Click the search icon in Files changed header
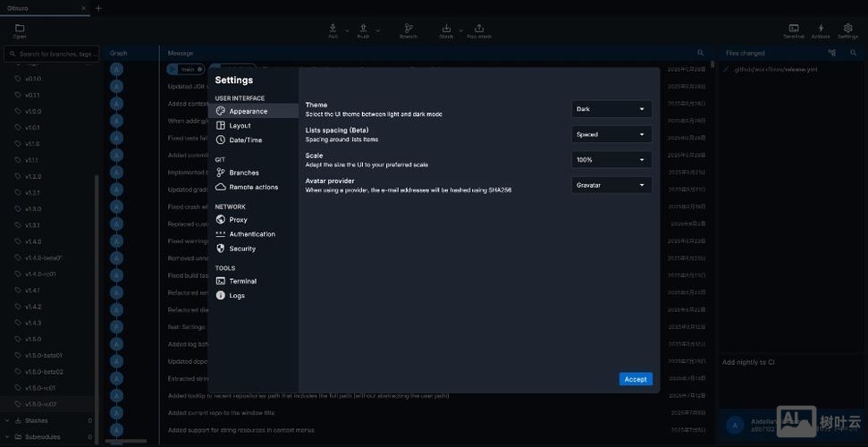The image size is (868, 447). point(854,53)
